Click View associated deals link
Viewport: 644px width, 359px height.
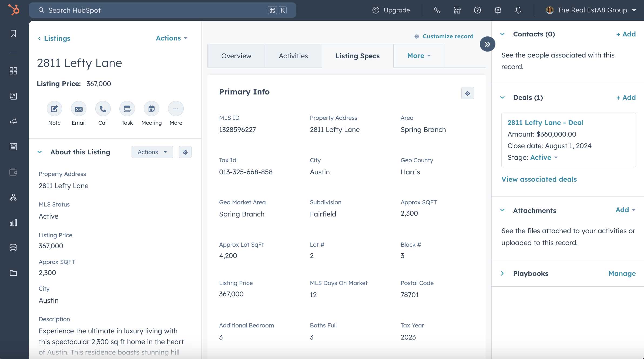coord(539,179)
